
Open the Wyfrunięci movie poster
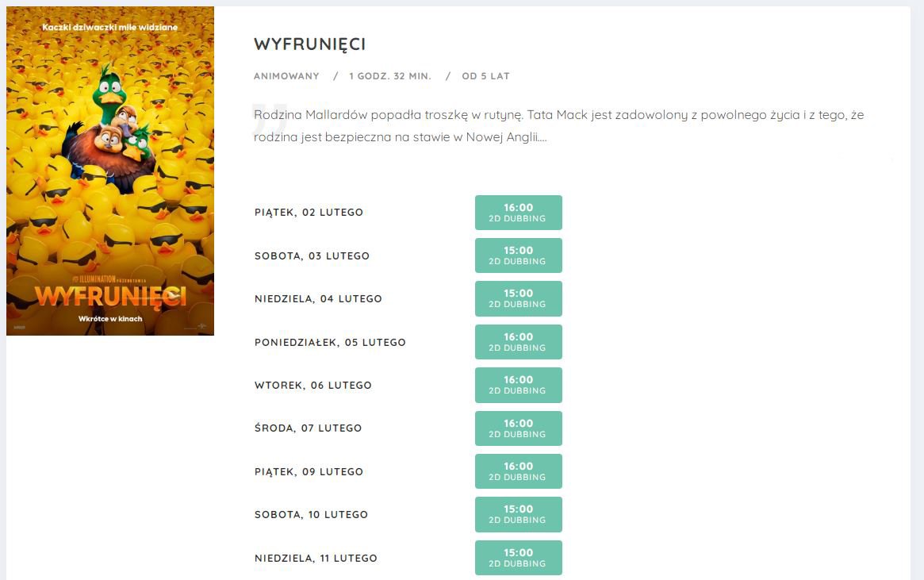click(x=110, y=171)
